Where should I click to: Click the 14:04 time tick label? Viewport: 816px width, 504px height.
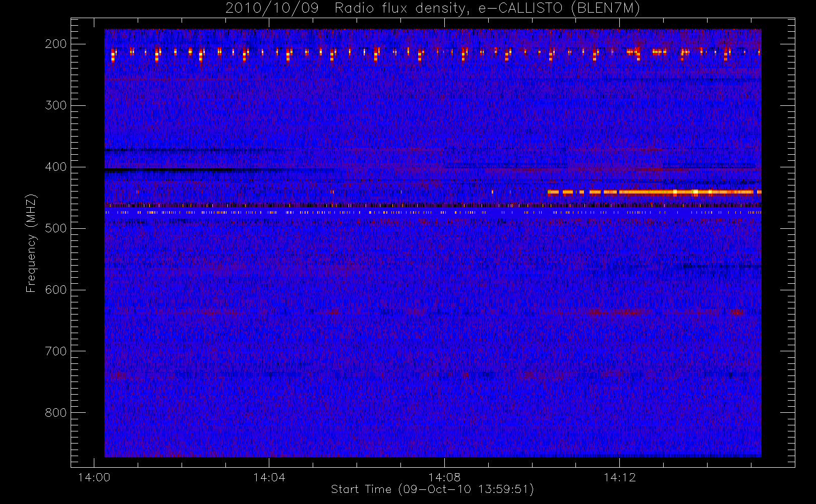point(269,477)
